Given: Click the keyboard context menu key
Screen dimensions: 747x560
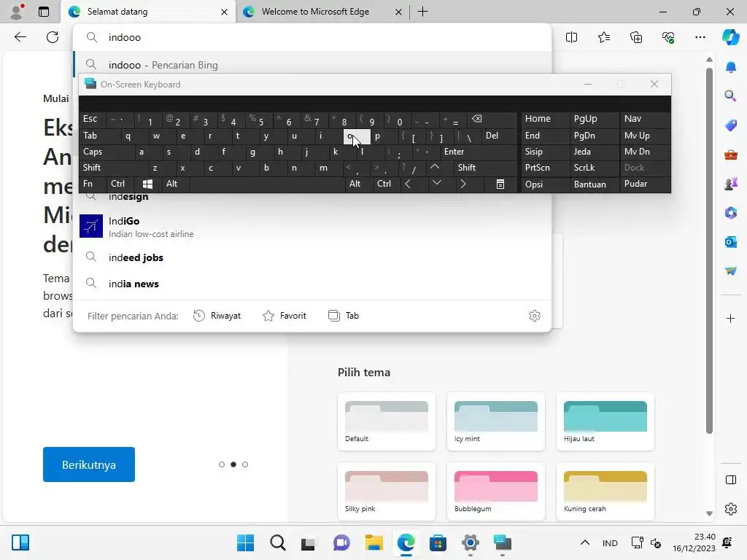Looking at the screenshot, I should pos(500,184).
